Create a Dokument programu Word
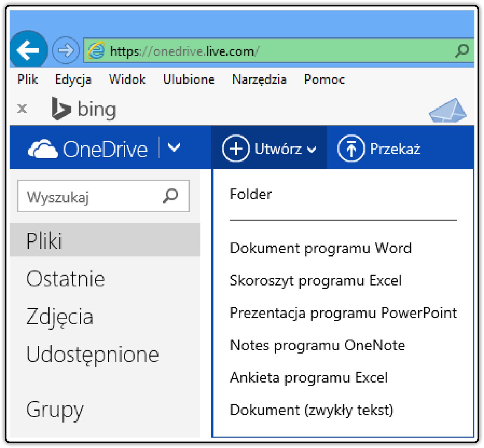The image size is (484, 448). 321,248
